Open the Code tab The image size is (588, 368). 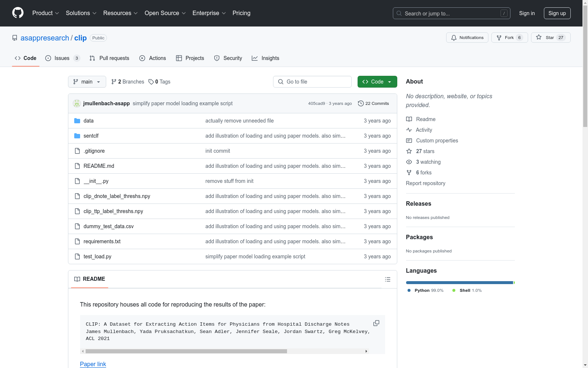point(26,58)
